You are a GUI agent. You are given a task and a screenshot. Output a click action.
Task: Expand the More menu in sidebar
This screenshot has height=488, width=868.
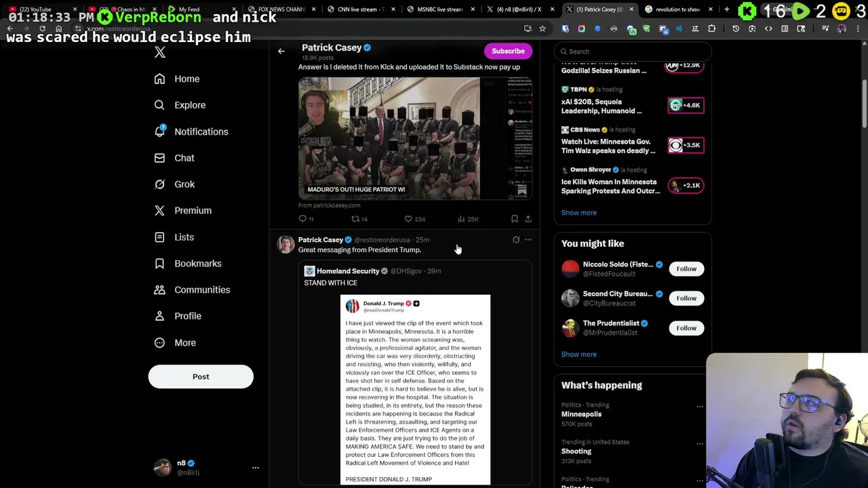pyautogui.click(x=175, y=343)
